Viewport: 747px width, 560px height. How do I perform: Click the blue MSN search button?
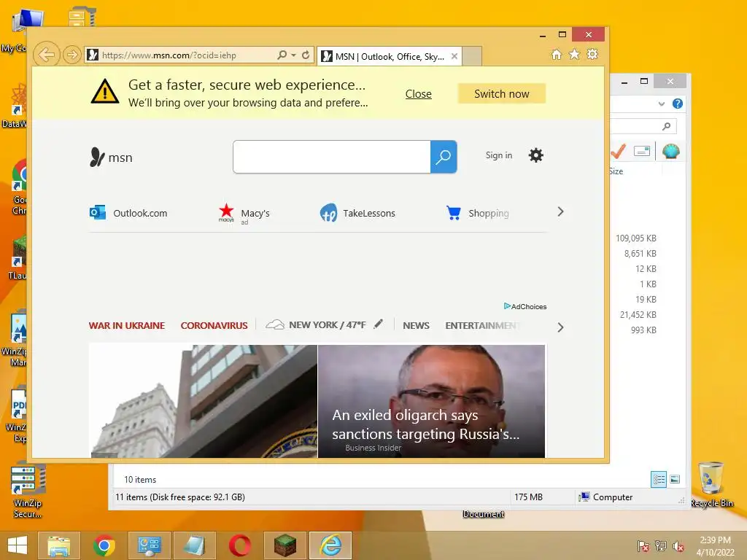(444, 157)
